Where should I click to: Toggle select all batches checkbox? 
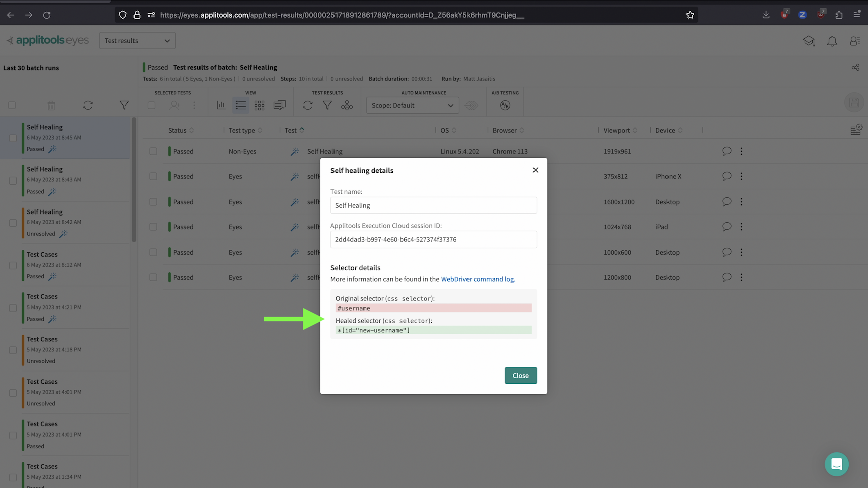[x=12, y=105]
